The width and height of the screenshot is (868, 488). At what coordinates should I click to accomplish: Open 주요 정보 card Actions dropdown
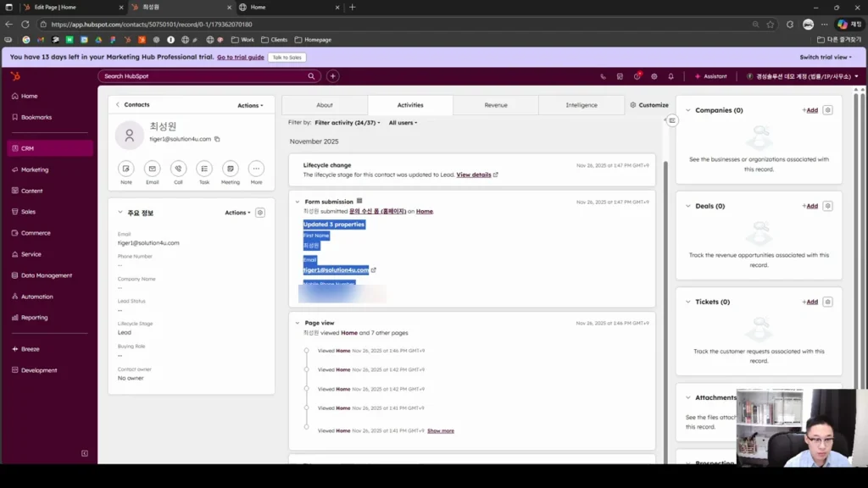point(237,213)
